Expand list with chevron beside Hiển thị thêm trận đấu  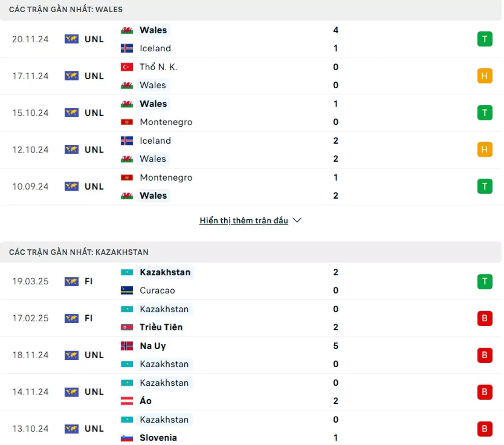[297, 220]
